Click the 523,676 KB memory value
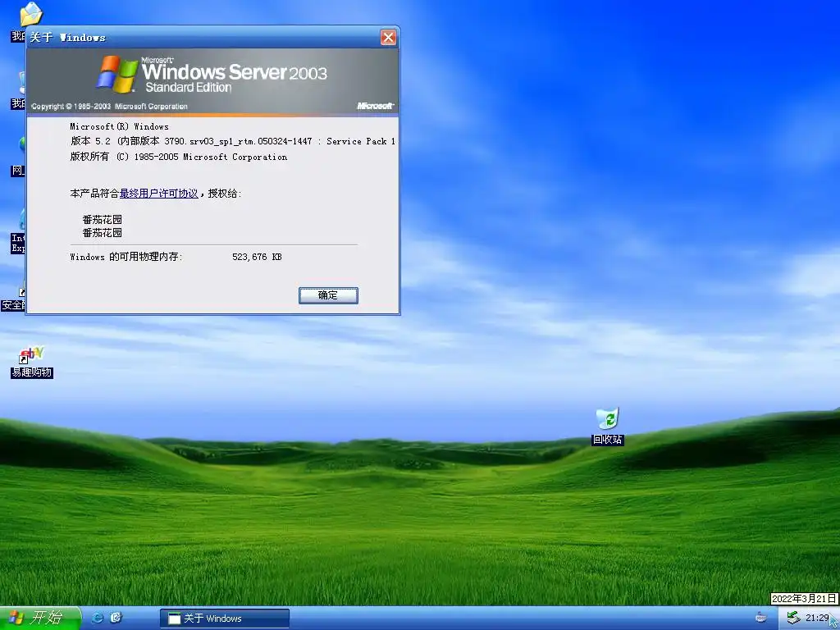Screen dimensions: 840x630 coord(257,257)
